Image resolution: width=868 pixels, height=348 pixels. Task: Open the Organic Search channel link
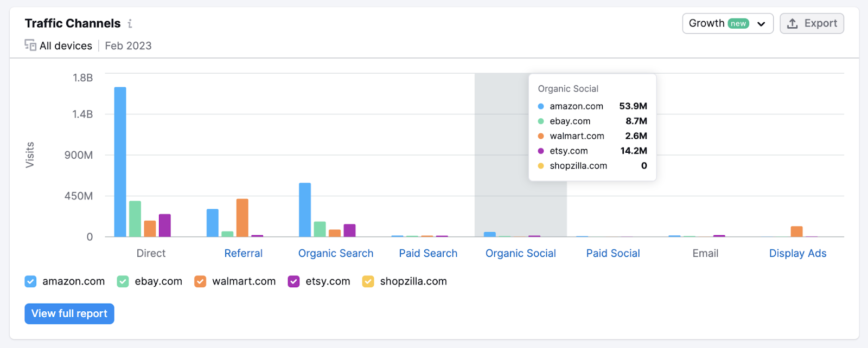coord(336,253)
